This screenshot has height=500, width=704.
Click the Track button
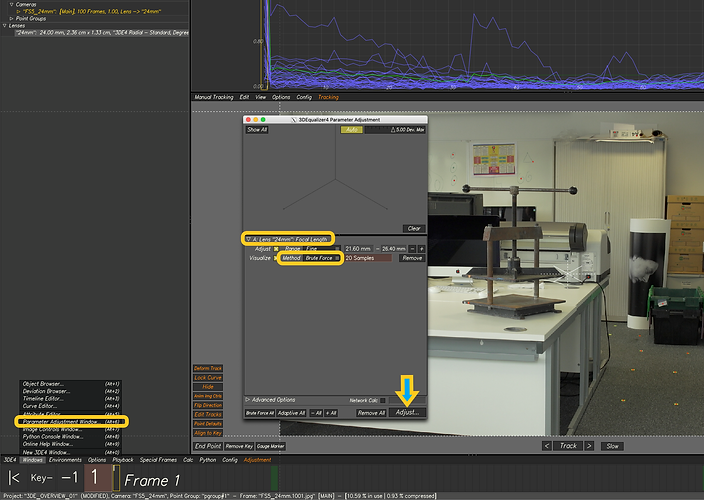[x=568, y=446]
